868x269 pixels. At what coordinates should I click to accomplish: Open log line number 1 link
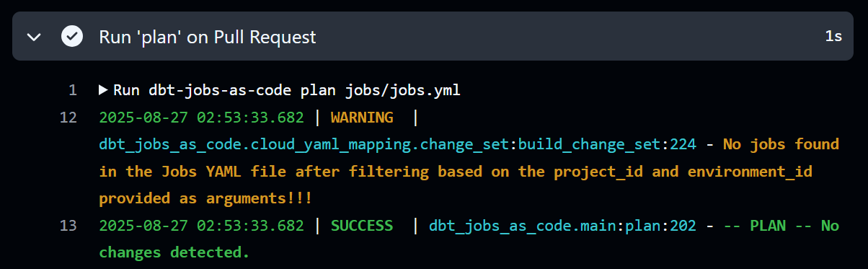point(72,91)
